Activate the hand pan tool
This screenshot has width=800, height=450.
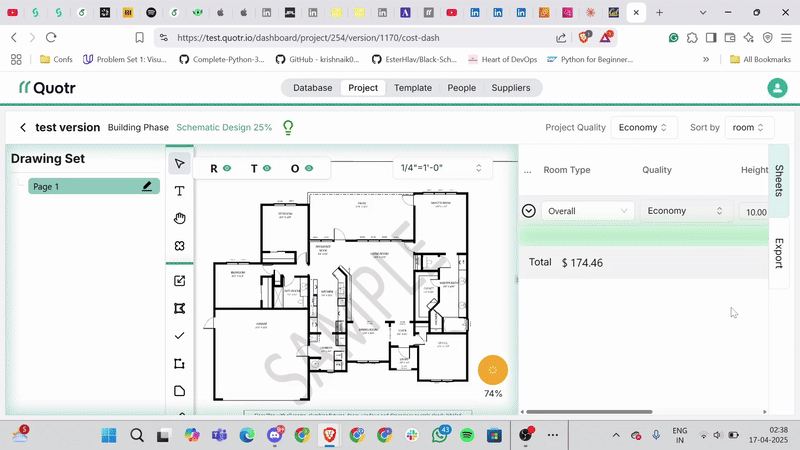[x=179, y=218]
